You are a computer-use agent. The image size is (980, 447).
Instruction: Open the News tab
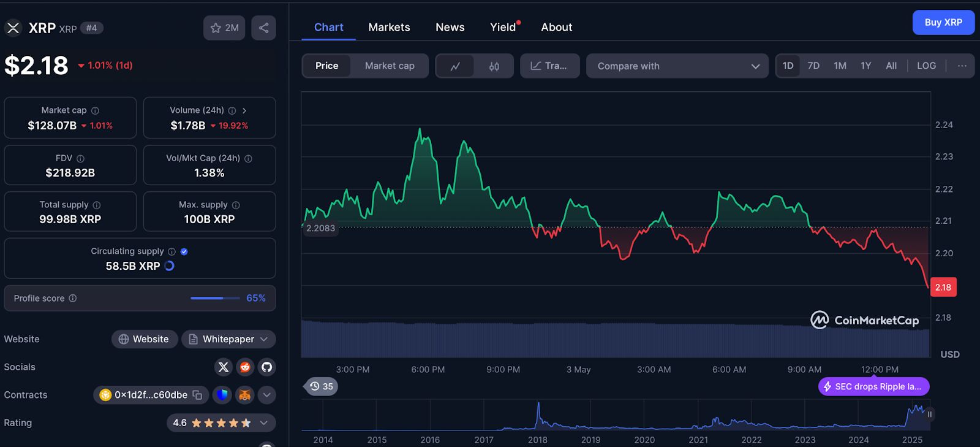[450, 27]
